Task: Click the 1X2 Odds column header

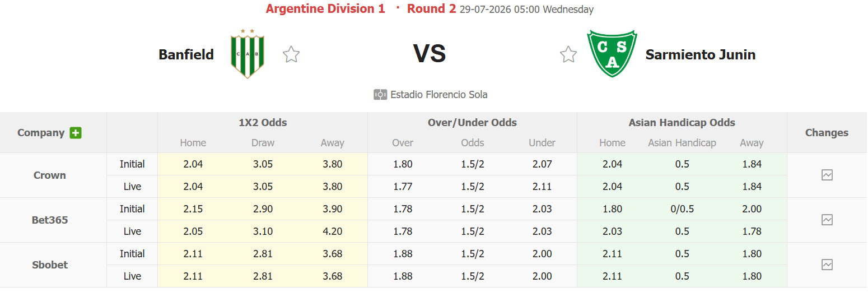Action: pyautogui.click(x=263, y=122)
